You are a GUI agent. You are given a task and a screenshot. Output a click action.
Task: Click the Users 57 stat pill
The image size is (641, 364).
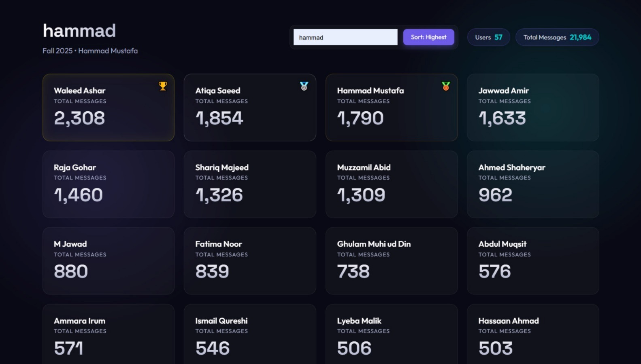pos(488,37)
